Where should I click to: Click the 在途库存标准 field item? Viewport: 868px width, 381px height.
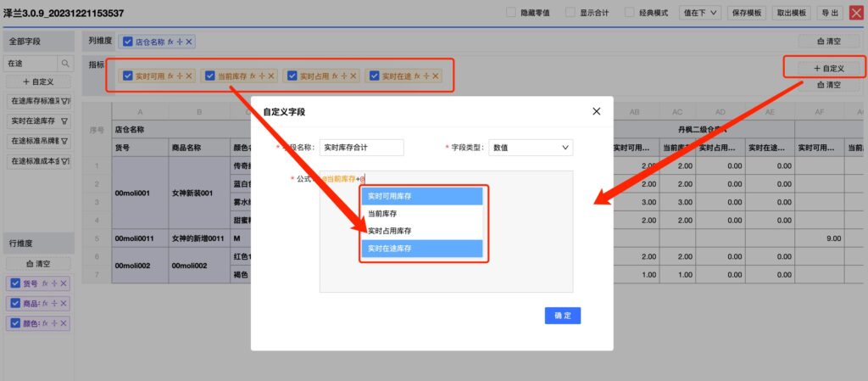(x=38, y=101)
